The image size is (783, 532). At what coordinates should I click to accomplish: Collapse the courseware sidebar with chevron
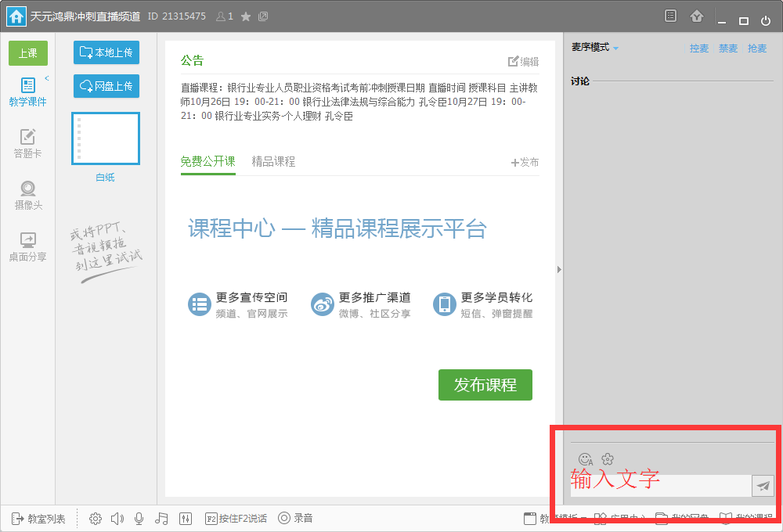point(46,78)
